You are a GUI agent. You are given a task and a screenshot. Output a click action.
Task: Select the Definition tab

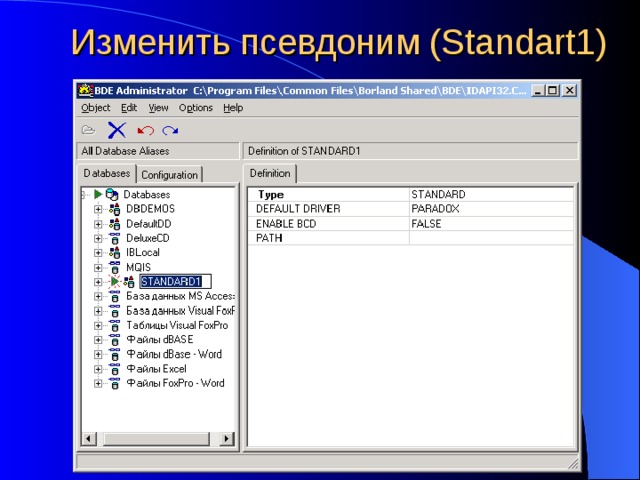270,173
